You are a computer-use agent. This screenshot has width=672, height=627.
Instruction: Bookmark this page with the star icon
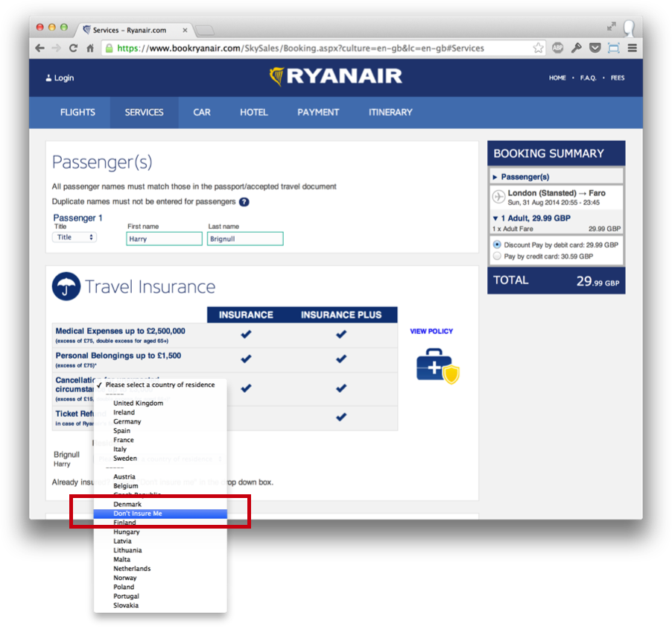pos(539,48)
